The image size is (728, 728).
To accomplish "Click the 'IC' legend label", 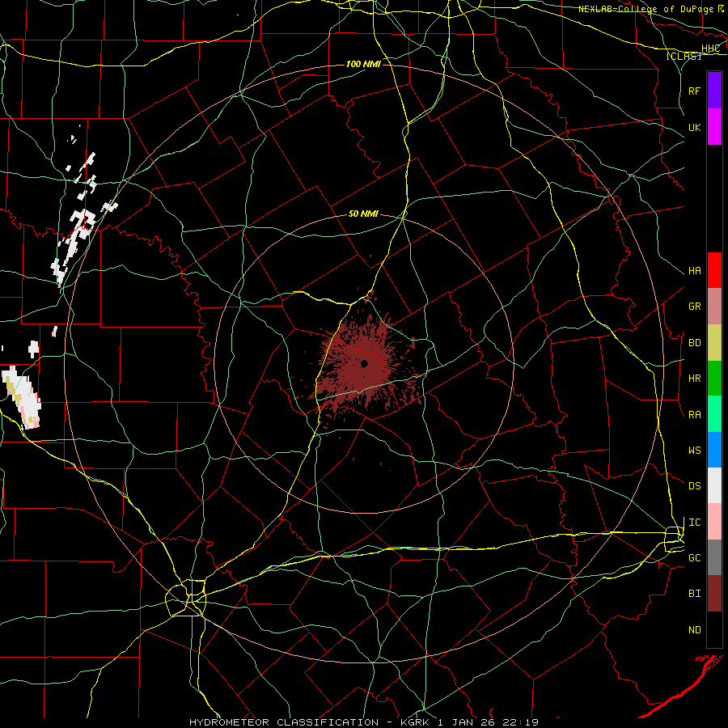I will click(694, 522).
